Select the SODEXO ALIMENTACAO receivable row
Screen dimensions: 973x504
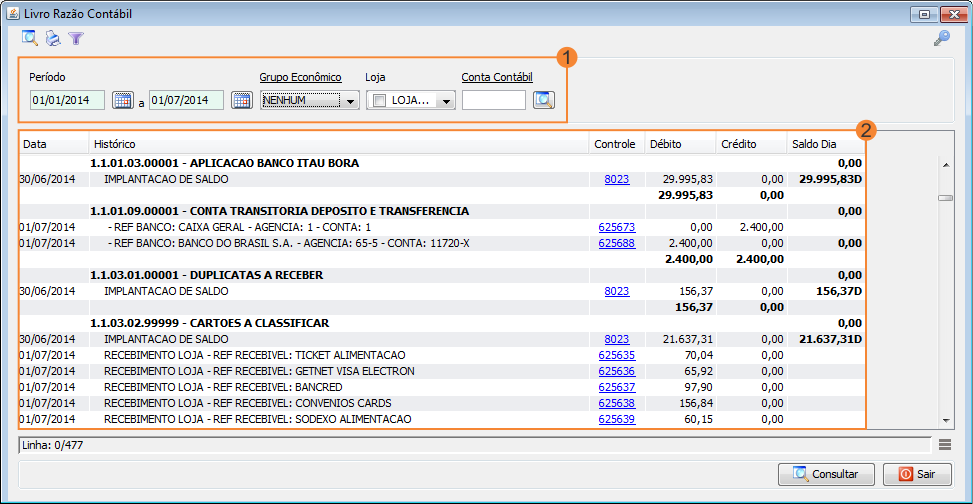(442, 419)
